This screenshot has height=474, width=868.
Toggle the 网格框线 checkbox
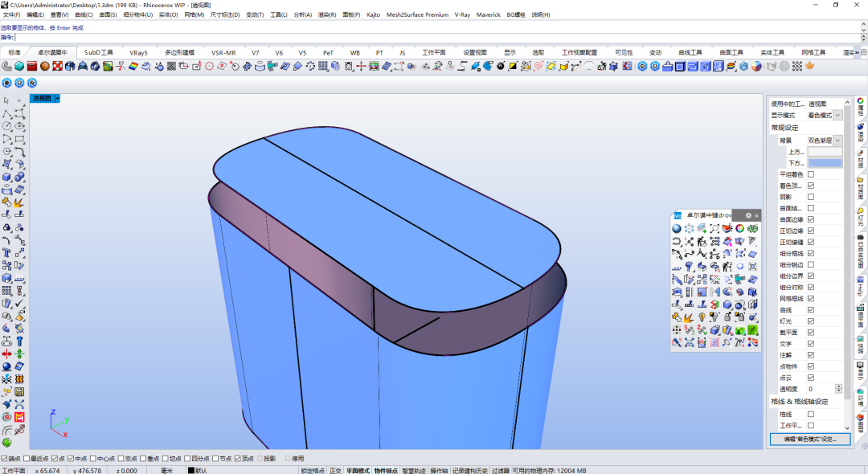click(811, 299)
